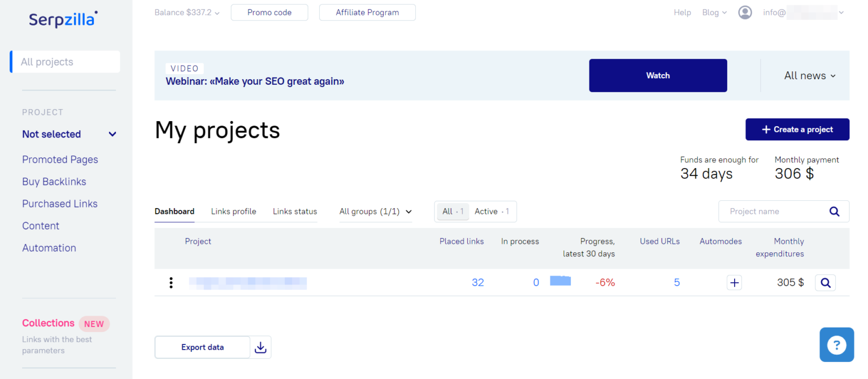This screenshot has height=379, width=868.
Task: Open the Links status tab
Action: [294, 211]
